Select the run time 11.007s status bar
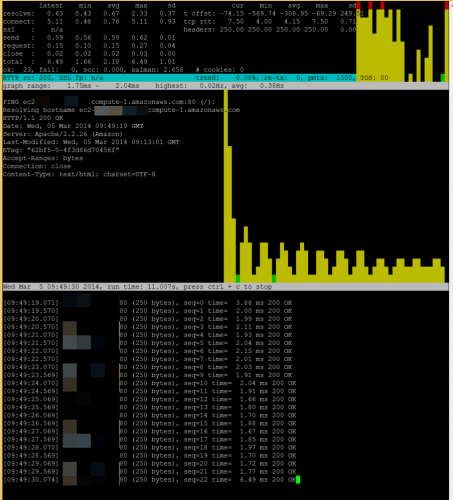The image size is (453, 500). click(225, 287)
